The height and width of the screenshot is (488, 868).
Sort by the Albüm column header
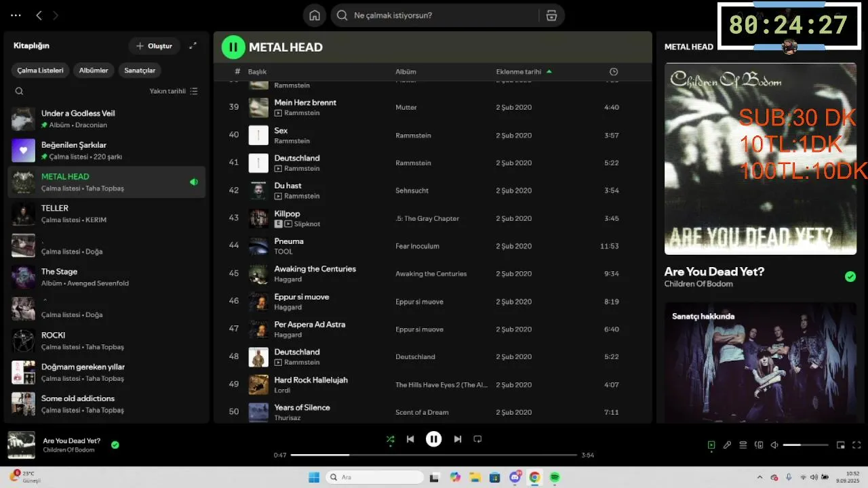point(406,72)
